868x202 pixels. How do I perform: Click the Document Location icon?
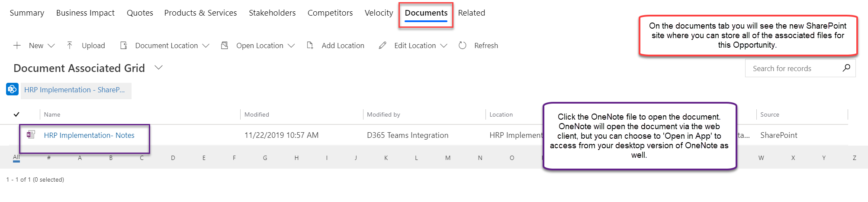pos(123,46)
